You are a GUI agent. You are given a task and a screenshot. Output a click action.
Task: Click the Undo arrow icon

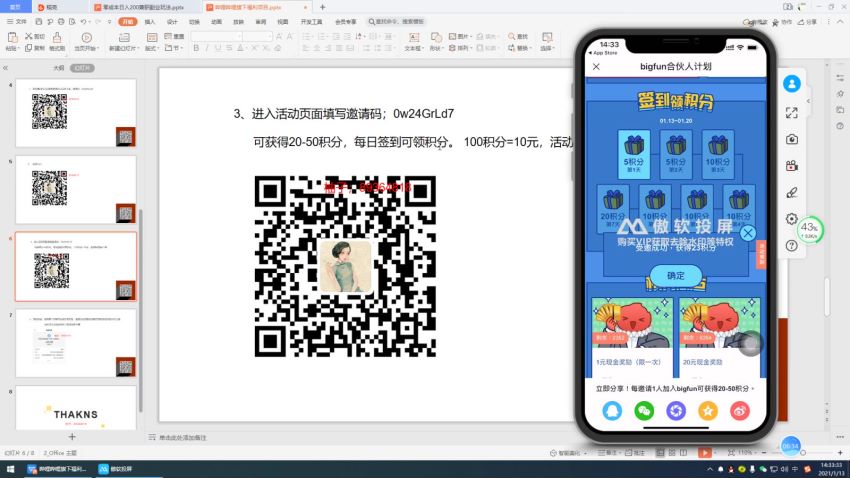tap(83, 22)
